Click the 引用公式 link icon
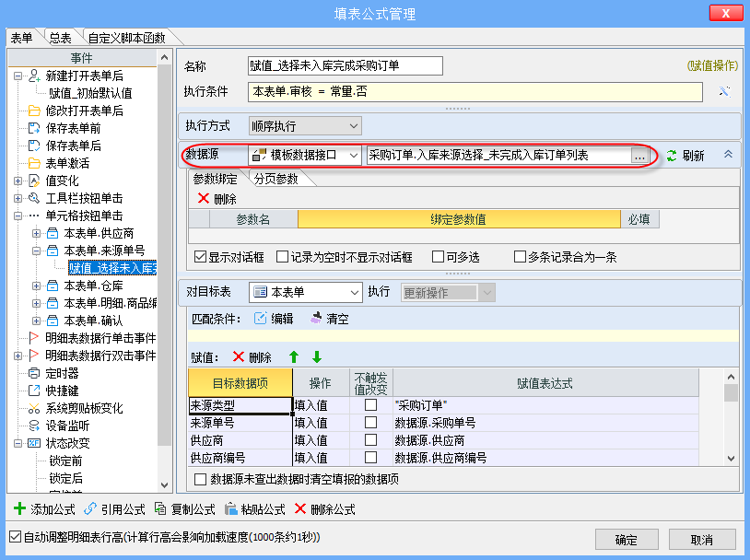 click(90, 508)
